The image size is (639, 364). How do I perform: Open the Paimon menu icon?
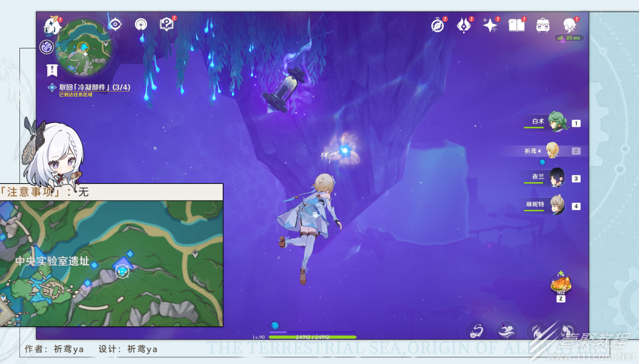(53, 25)
